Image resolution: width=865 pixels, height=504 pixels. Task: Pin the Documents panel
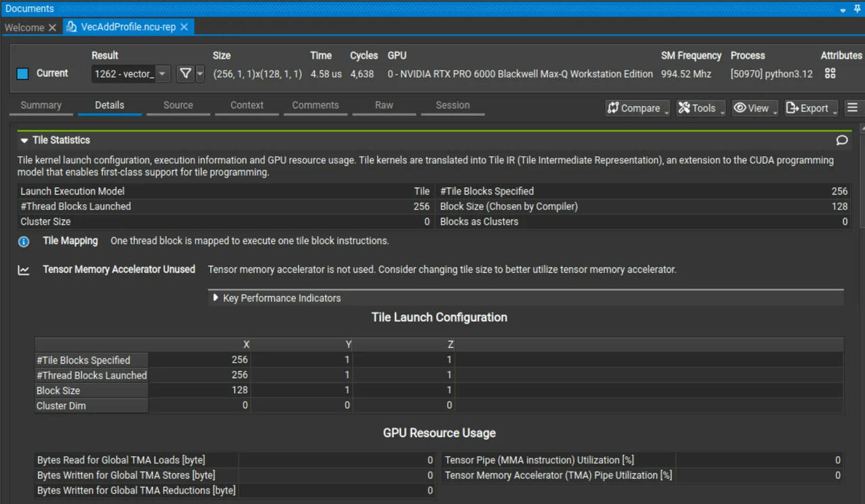(857, 9)
